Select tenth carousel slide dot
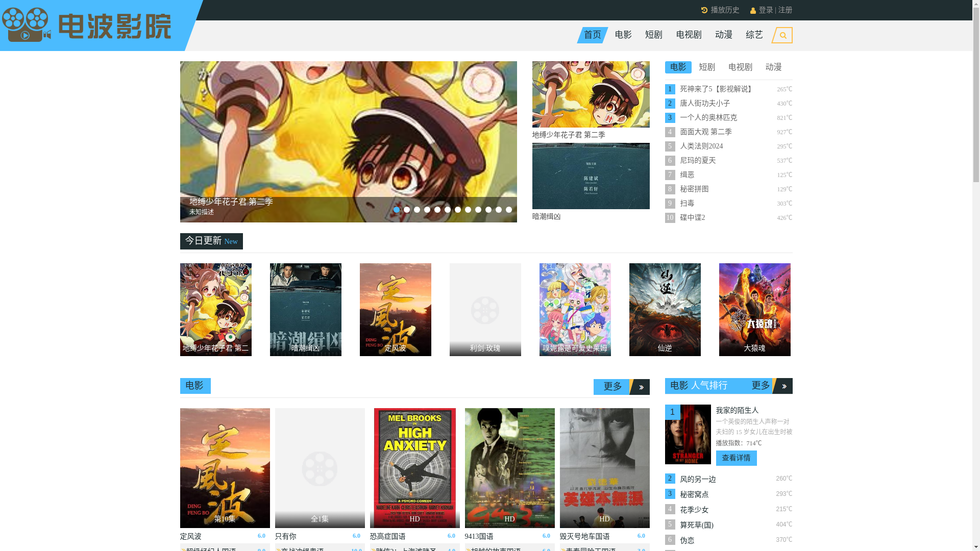The width and height of the screenshot is (980, 551). point(488,210)
